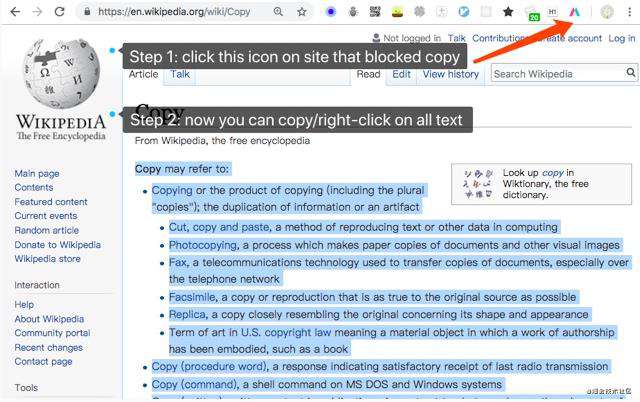Image resolution: width=640 pixels, height=402 pixels.
Task: Open the View history tab
Action: click(451, 74)
